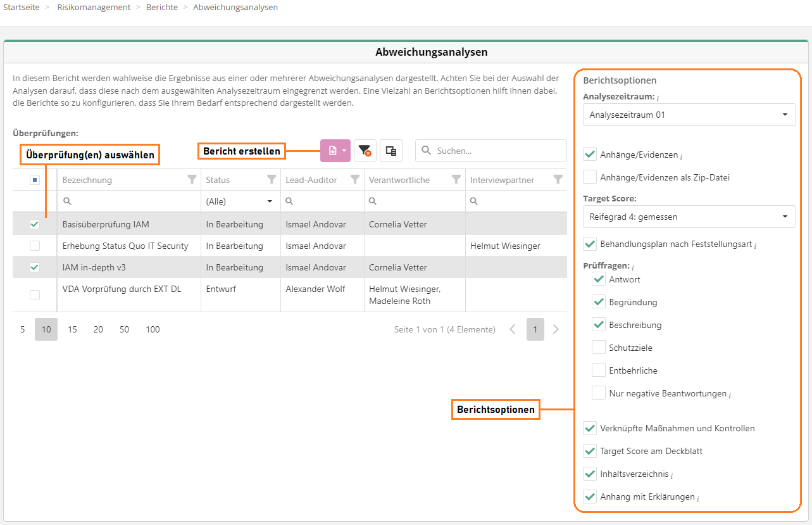Uncheck the Inhaltsverzeichnis option
Screen dimensions: 812x525
(590, 474)
